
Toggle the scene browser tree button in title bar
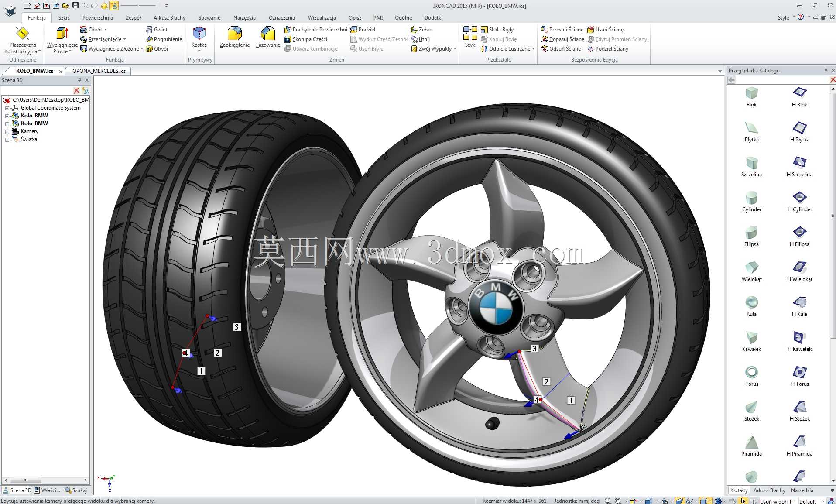pos(114,6)
